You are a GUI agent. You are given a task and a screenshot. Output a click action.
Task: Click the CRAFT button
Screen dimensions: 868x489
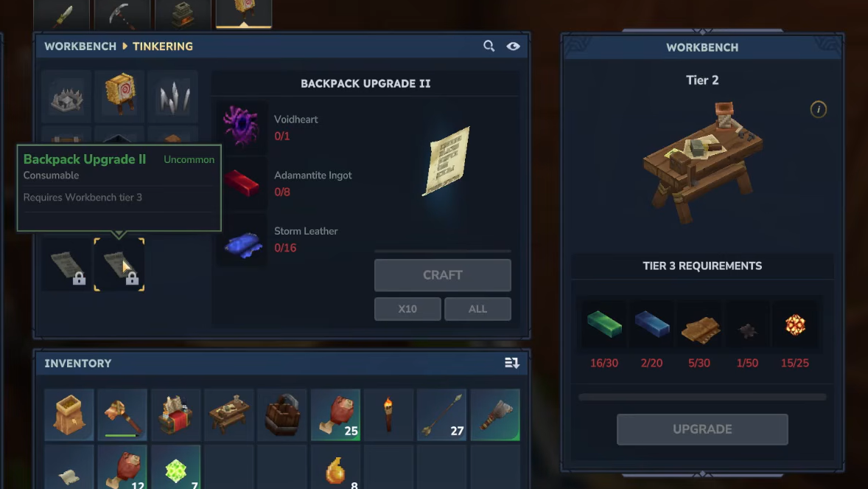pos(442,275)
